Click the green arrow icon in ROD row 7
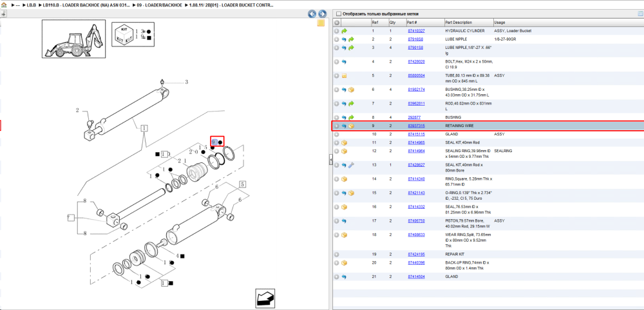This screenshot has width=644, height=310. click(x=351, y=104)
